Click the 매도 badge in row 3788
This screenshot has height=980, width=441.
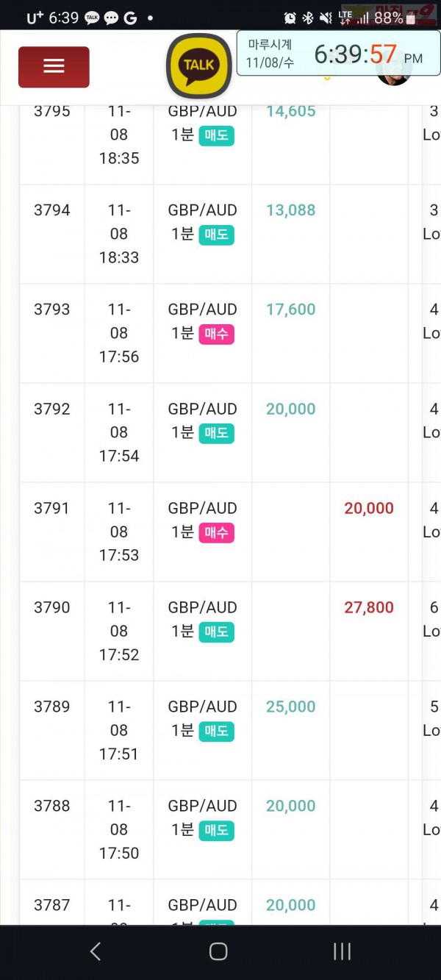pyautogui.click(x=216, y=830)
